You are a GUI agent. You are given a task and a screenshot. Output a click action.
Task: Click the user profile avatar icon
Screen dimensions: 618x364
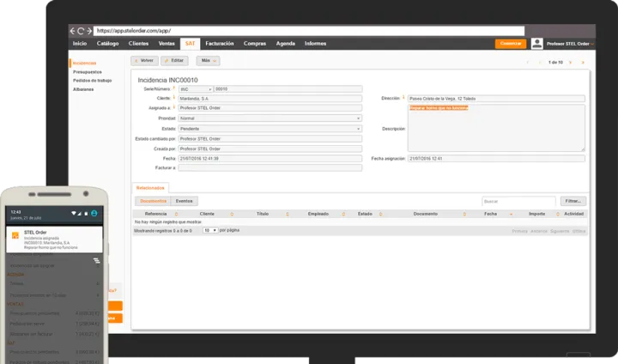coord(537,44)
